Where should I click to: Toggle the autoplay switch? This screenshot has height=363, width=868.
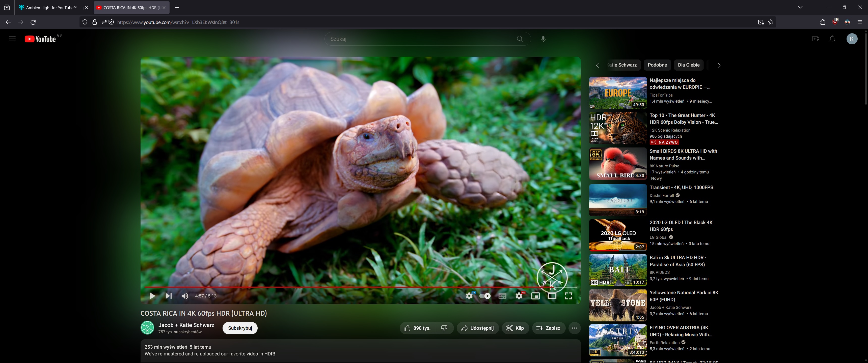point(485,296)
